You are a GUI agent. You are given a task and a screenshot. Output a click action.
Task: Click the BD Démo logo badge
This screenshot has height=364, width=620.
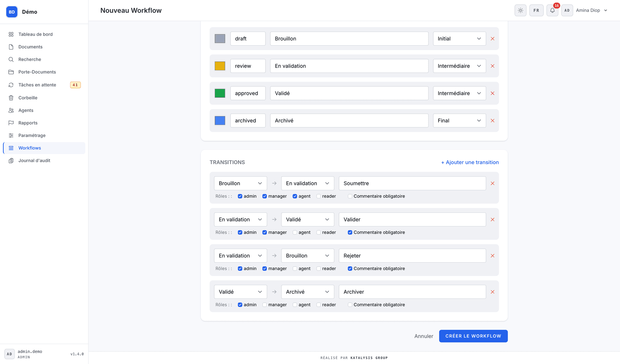[x=12, y=12]
